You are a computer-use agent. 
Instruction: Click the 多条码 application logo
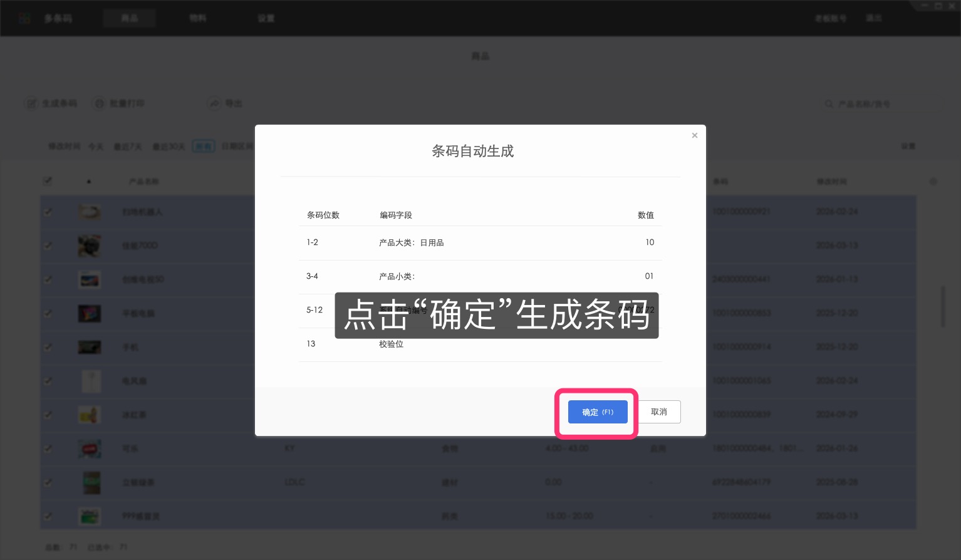click(x=24, y=18)
